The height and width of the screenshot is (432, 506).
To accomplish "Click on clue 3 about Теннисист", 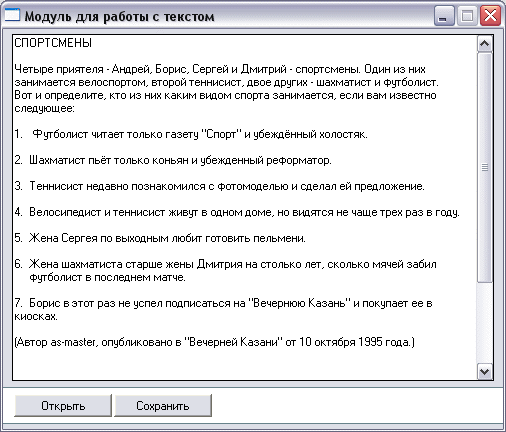I will coord(219,186).
